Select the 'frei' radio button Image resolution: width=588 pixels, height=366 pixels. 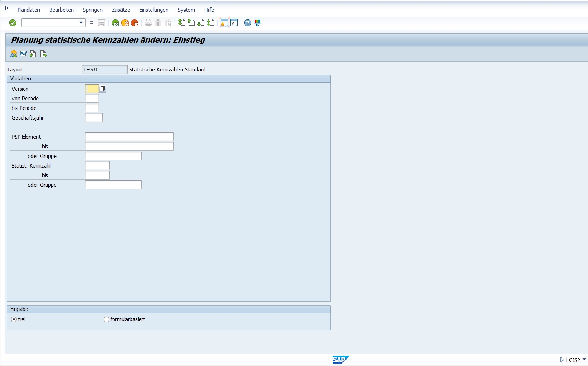(x=14, y=319)
